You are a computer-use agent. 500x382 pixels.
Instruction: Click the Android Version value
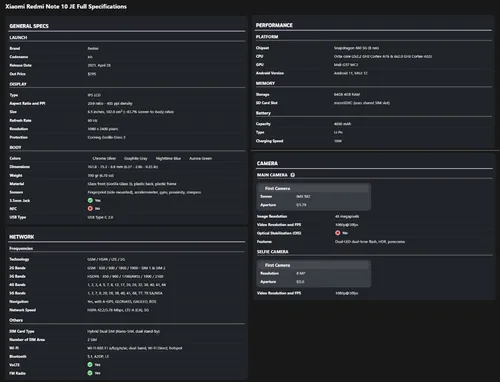350,73
